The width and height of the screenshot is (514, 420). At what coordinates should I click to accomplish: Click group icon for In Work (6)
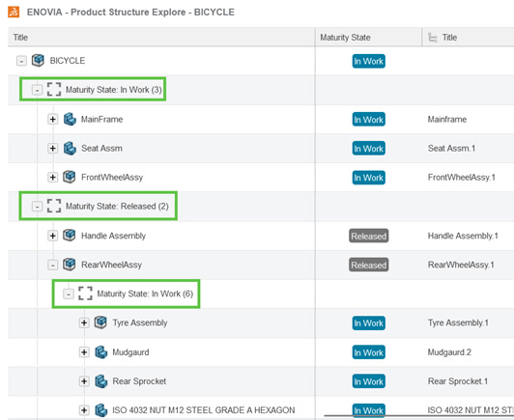pos(85,294)
